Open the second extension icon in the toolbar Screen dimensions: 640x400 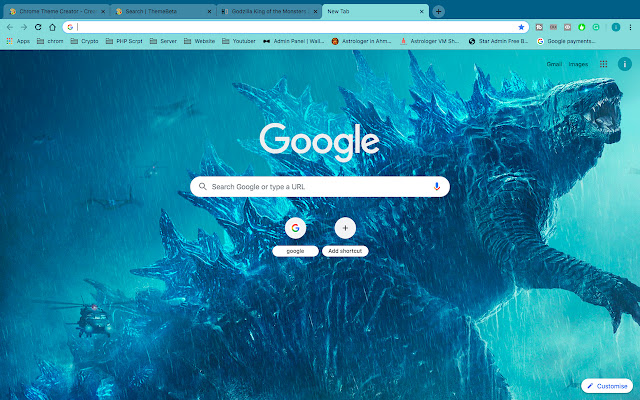click(x=553, y=27)
